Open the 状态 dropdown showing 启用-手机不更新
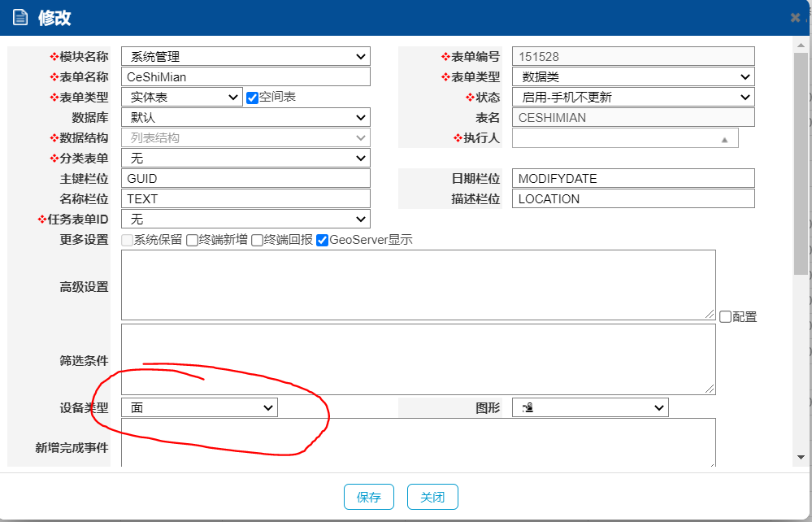 pyautogui.click(x=633, y=98)
